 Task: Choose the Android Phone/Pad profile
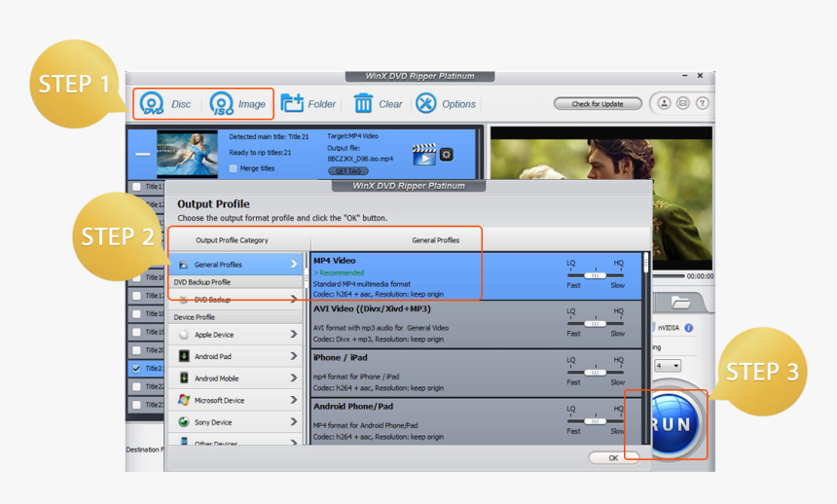tap(476, 421)
